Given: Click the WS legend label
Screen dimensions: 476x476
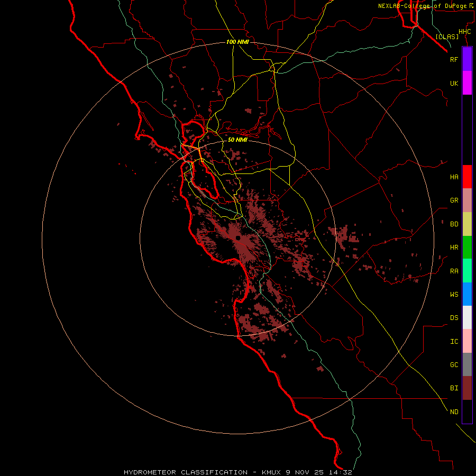Looking at the screenshot, I should [454, 294].
